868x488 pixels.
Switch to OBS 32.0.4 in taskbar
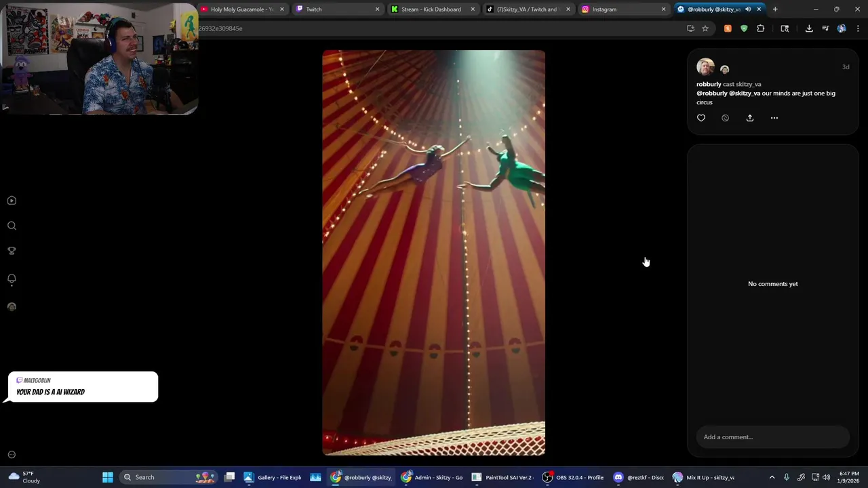574,477
